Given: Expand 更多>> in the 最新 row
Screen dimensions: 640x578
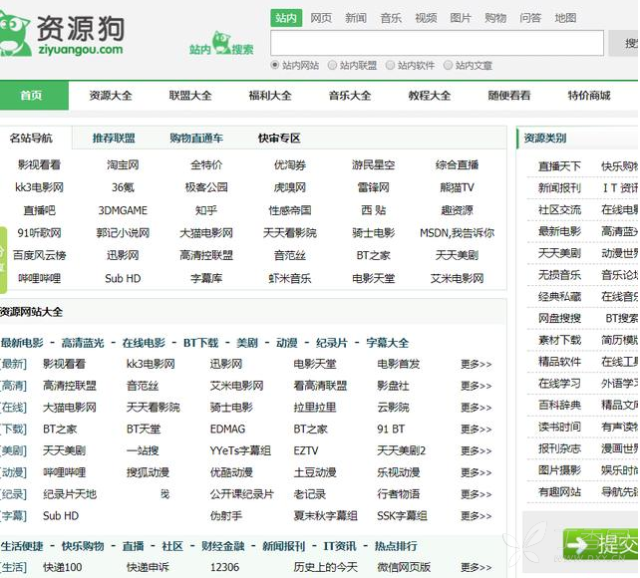Looking at the screenshot, I should click(x=476, y=364).
